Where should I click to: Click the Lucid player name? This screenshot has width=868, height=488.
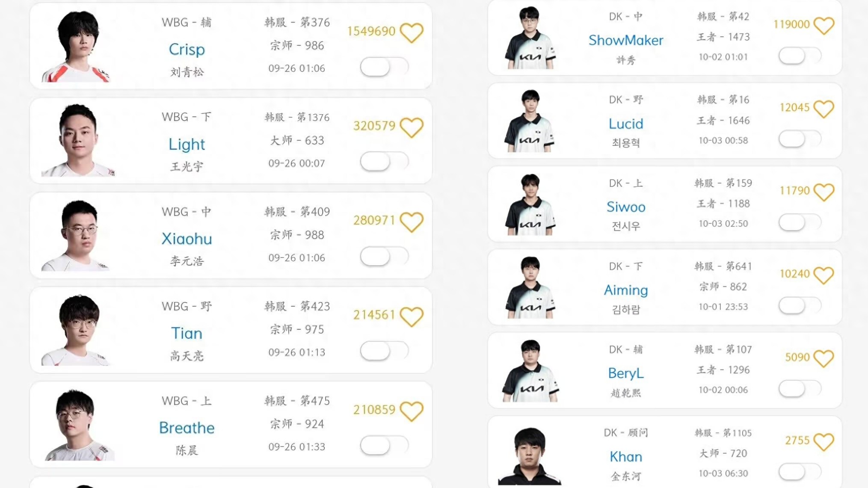pyautogui.click(x=625, y=124)
